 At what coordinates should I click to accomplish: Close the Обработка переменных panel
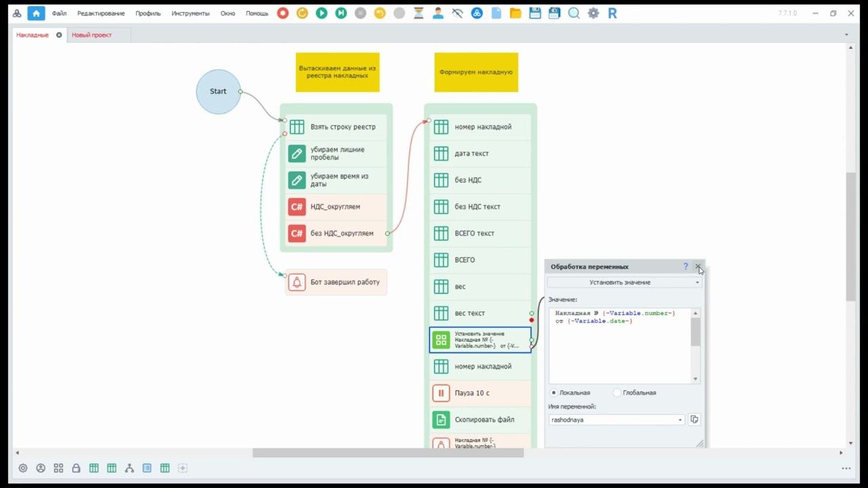coord(698,266)
